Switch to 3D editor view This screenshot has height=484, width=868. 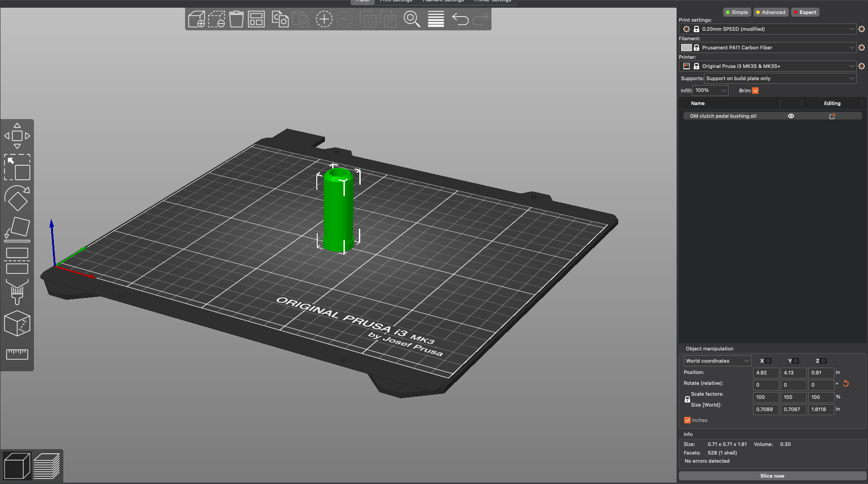(17, 465)
